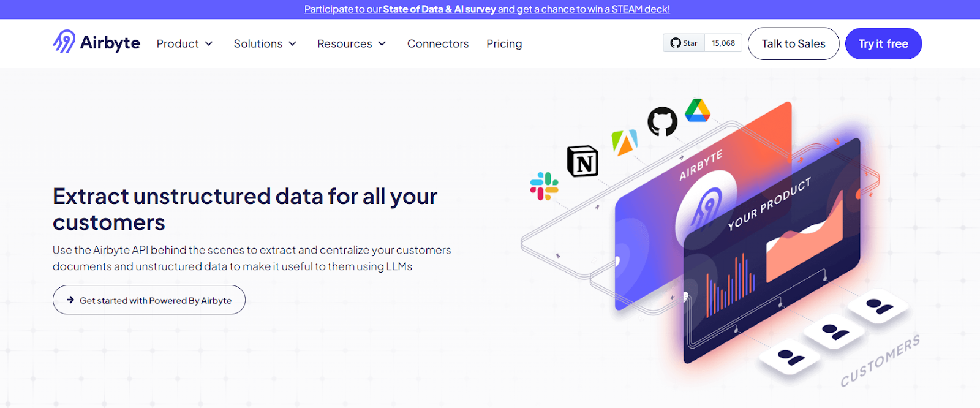This screenshot has width=980, height=408.
Task: Click the green and orange app icon
Action: 624,142
